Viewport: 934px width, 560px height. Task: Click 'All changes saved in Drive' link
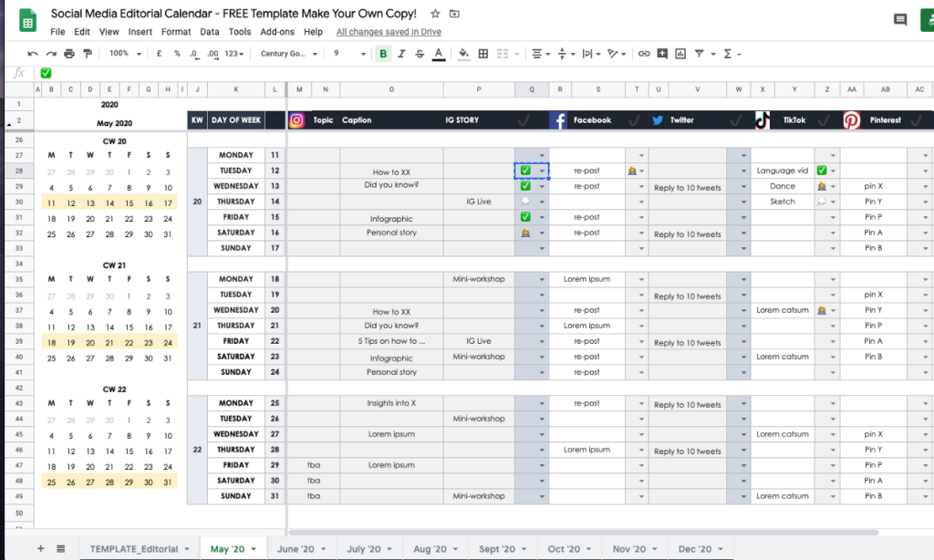tap(389, 32)
